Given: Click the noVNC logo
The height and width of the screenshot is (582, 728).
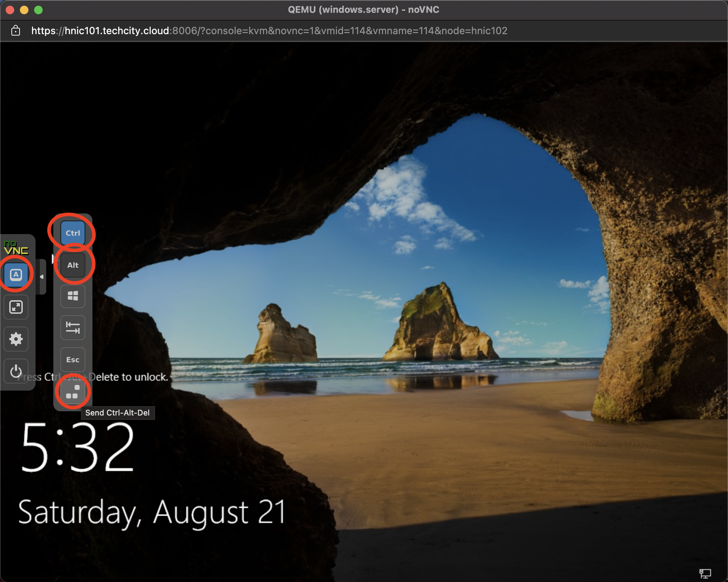Looking at the screenshot, I should pos(16,248).
